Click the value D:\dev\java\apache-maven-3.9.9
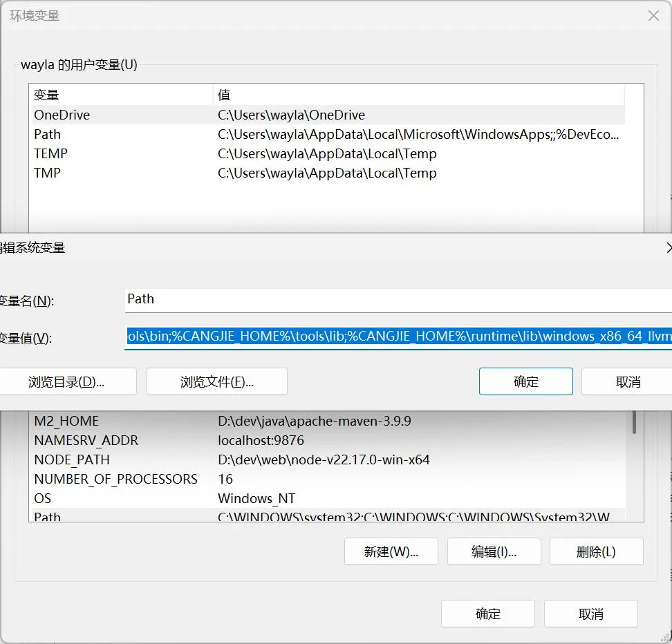 [314, 421]
